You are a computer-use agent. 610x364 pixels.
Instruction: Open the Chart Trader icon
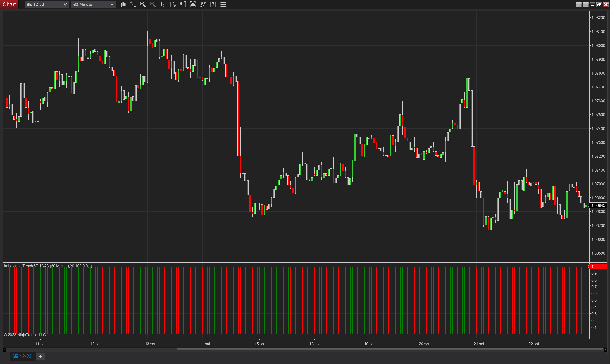(x=183, y=5)
